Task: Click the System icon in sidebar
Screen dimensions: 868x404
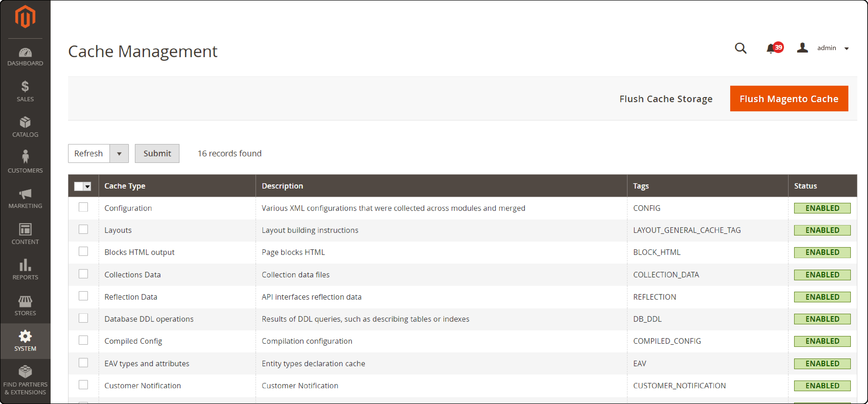Action: [25, 338]
